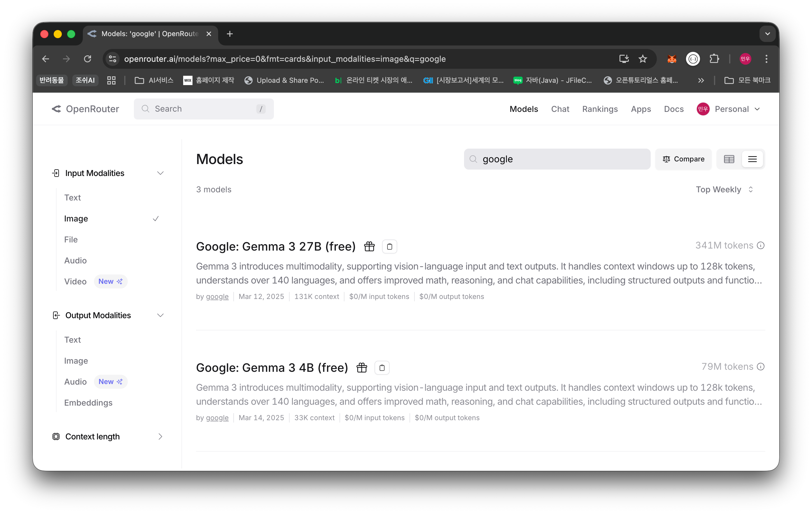Enable the Video input modality filter

pyautogui.click(x=75, y=281)
